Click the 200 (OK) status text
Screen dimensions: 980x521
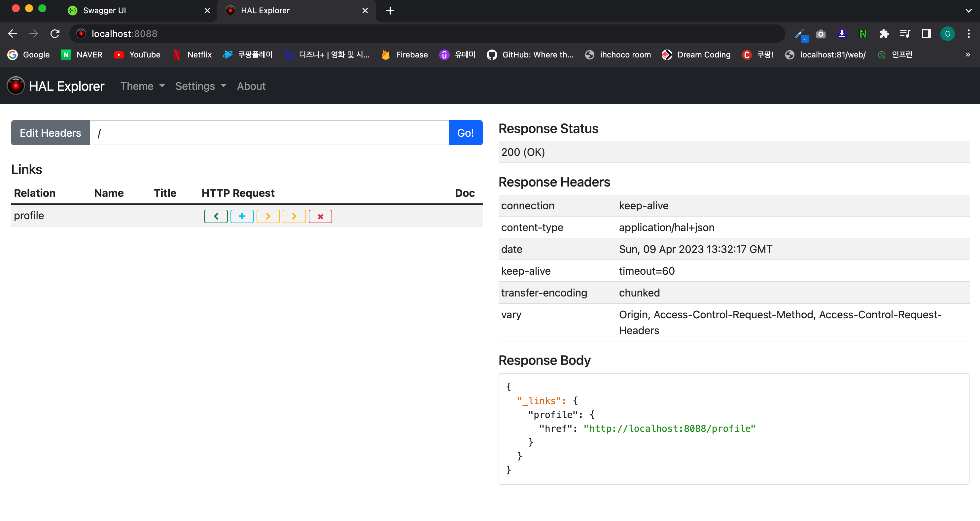[x=523, y=152]
